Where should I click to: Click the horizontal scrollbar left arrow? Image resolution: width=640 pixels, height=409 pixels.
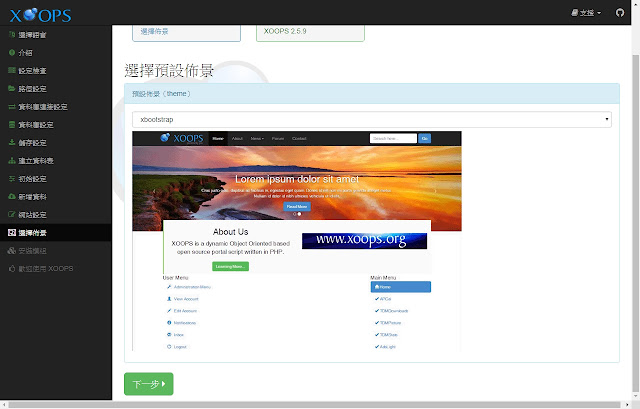click(x=4, y=405)
